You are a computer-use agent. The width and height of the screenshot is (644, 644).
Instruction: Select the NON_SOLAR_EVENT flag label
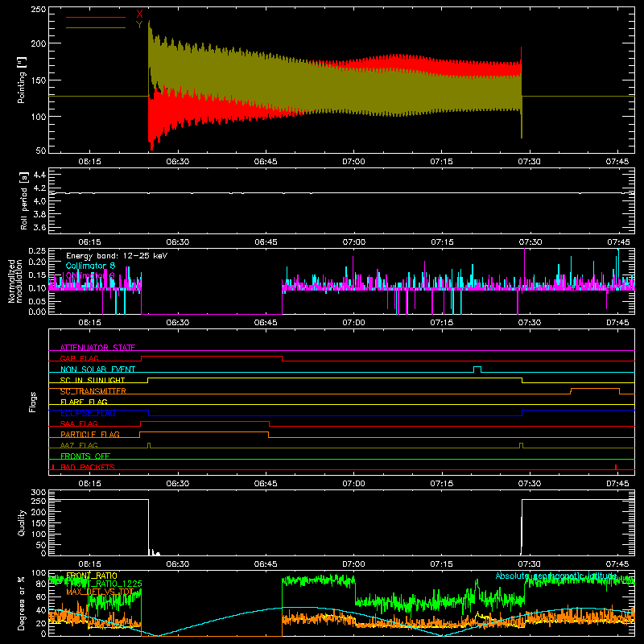(x=97, y=369)
